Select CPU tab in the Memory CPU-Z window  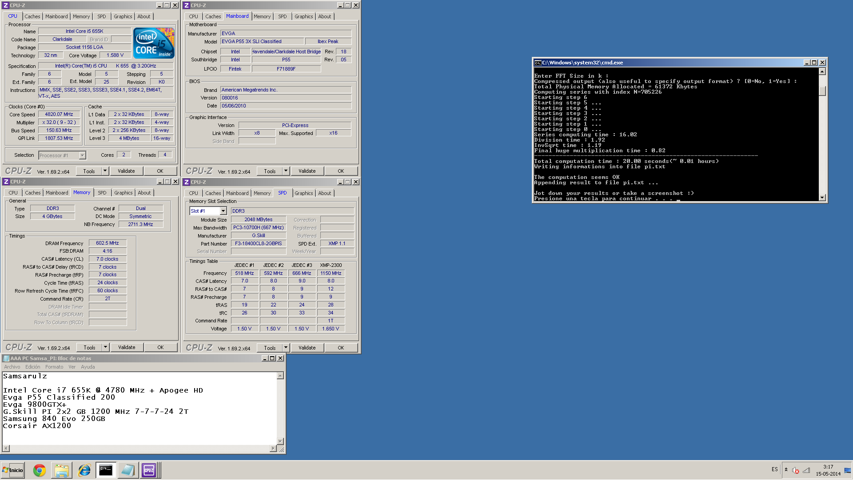click(13, 193)
